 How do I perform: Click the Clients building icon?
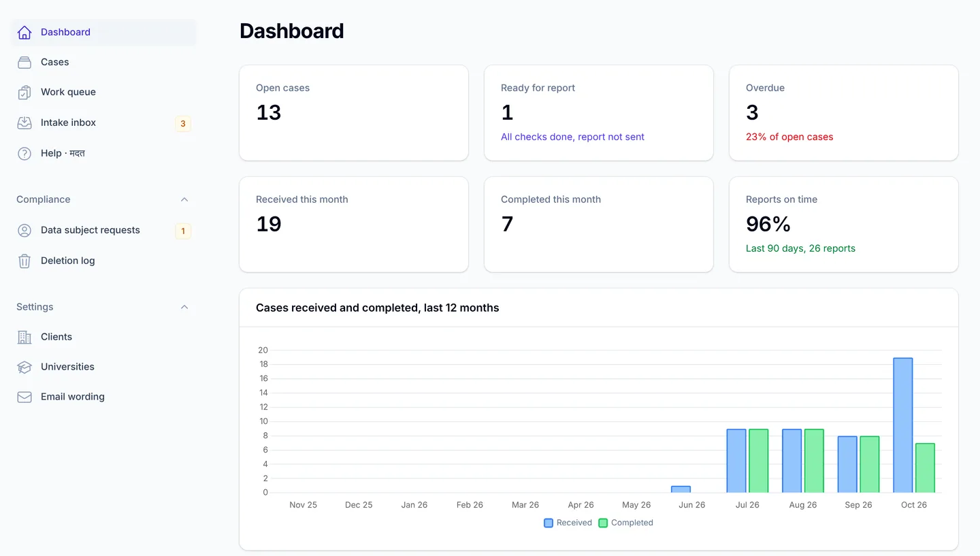tap(24, 337)
